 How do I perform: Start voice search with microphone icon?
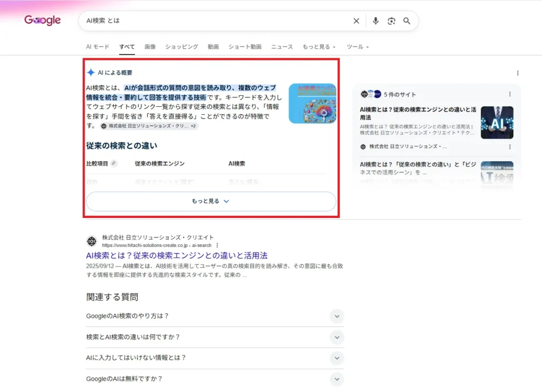375,21
